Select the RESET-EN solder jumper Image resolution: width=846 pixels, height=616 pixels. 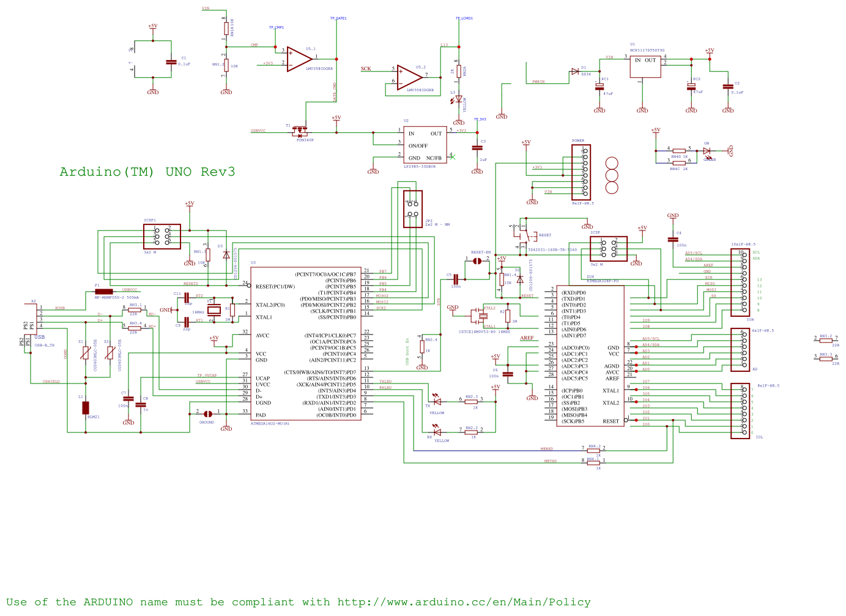point(477,261)
